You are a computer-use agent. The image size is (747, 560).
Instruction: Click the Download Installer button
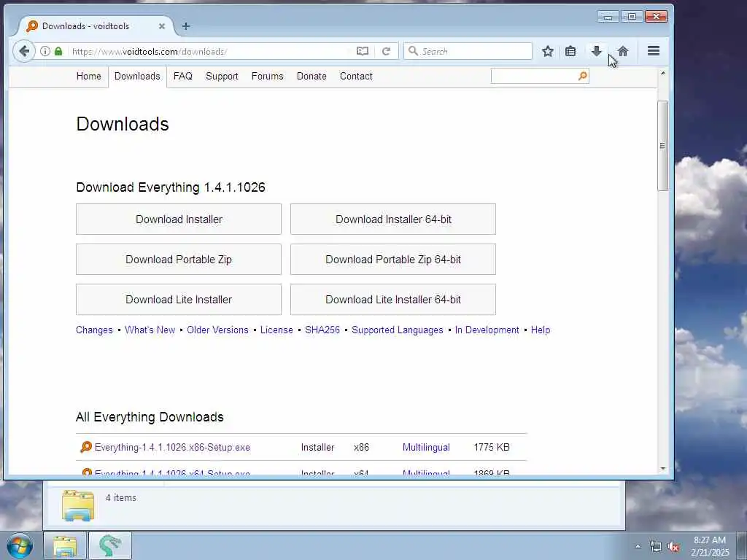point(179,219)
